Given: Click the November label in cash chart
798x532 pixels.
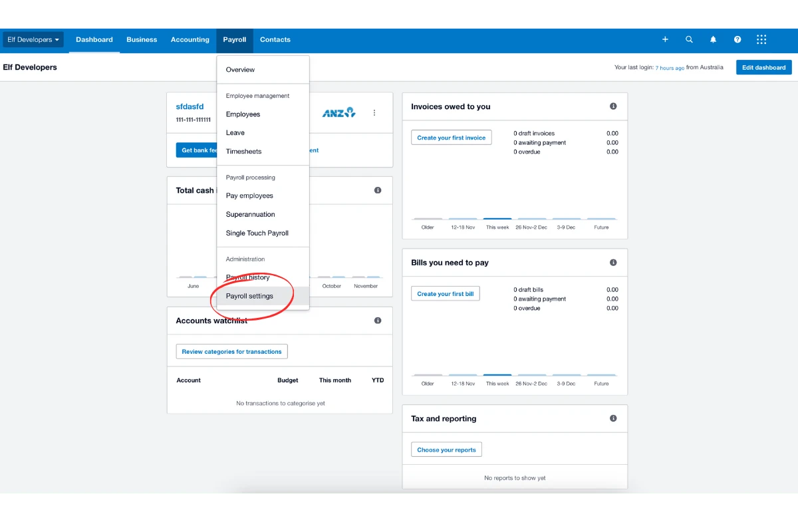Looking at the screenshot, I should [x=366, y=286].
